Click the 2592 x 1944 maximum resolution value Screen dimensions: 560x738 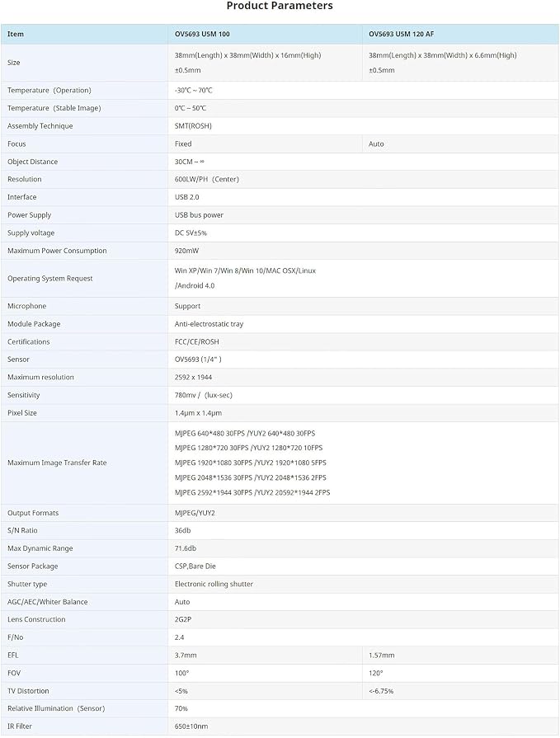(x=194, y=378)
